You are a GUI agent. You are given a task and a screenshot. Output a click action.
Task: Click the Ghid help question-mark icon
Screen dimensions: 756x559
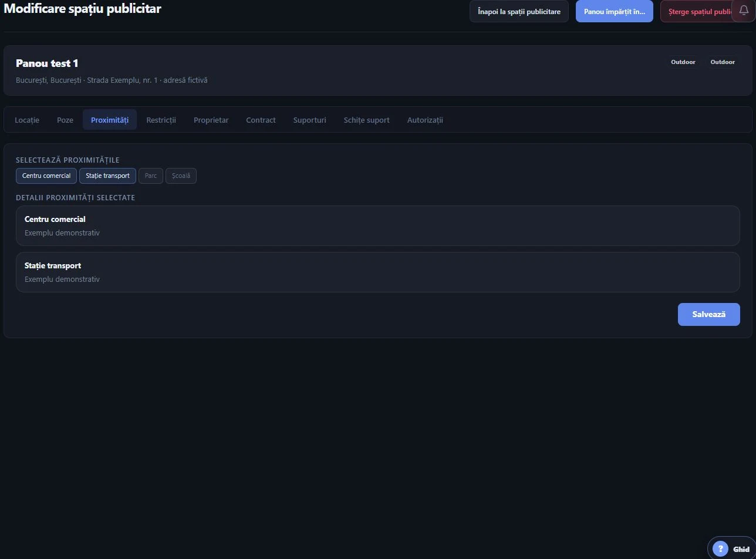[x=720, y=549]
